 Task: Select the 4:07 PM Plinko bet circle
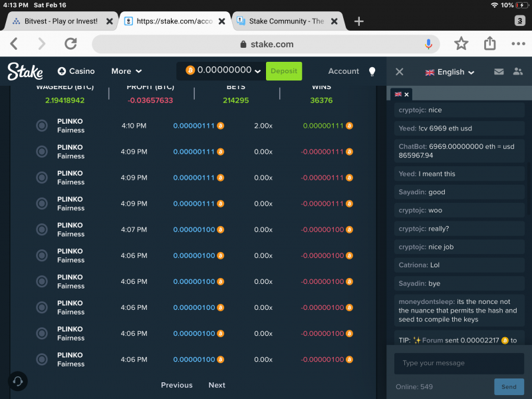[42, 229]
